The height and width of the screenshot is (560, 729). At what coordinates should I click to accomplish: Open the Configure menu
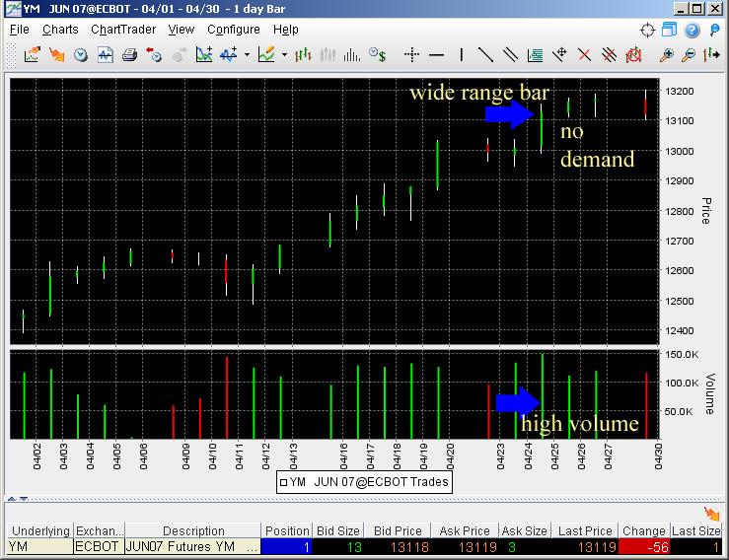[234, 30]
